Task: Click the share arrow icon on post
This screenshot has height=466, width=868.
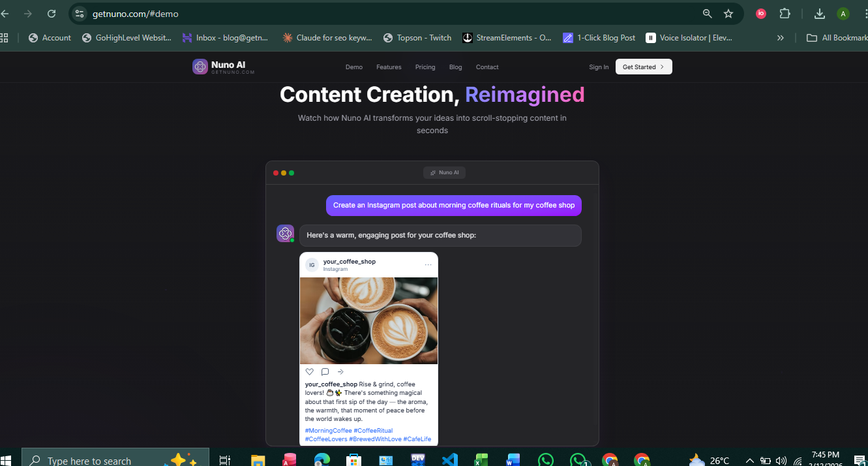Action: tap(340, 372)
